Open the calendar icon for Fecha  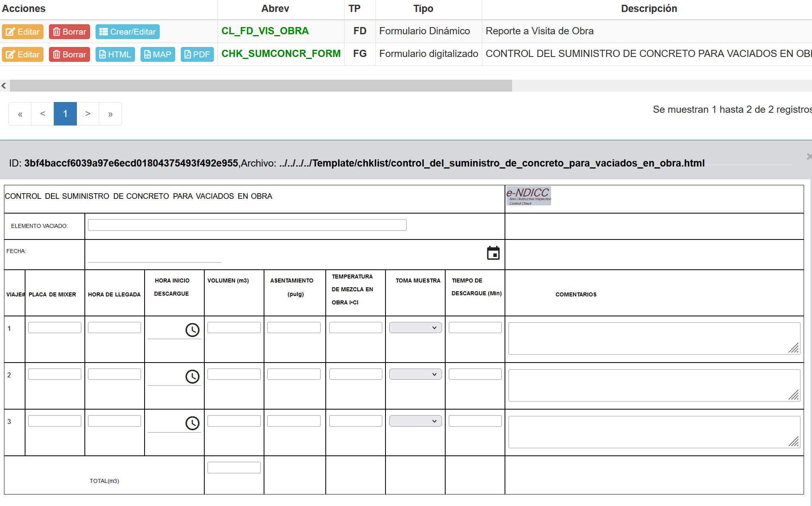493,253
